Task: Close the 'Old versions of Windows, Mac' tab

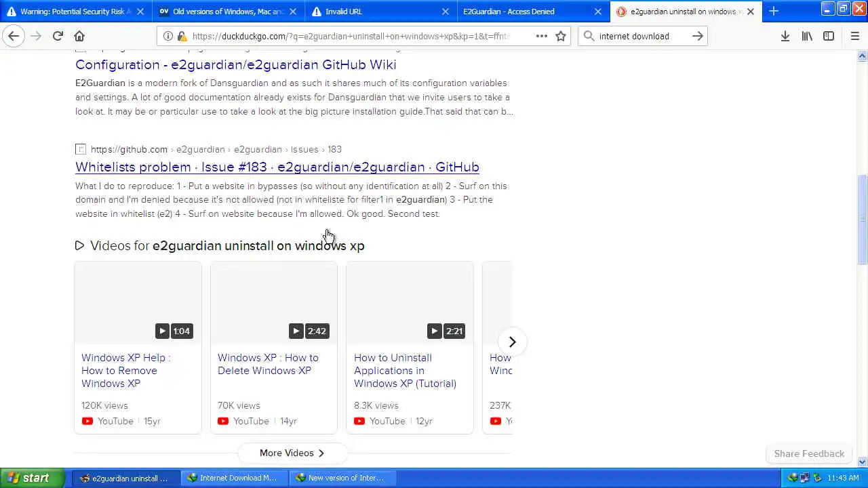Action: point(293,12)
